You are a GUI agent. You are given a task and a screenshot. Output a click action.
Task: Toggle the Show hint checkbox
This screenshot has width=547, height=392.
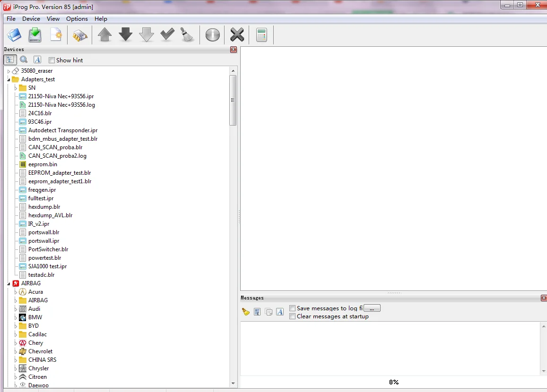[52, 60]
